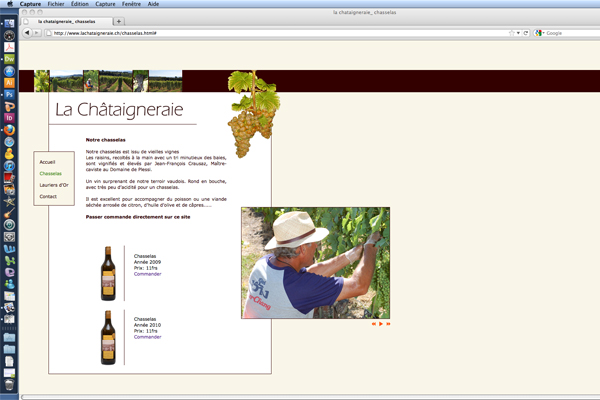Go back to previous page
The width and height of the screenshot is (600, 400).
[x=27, y=33]
